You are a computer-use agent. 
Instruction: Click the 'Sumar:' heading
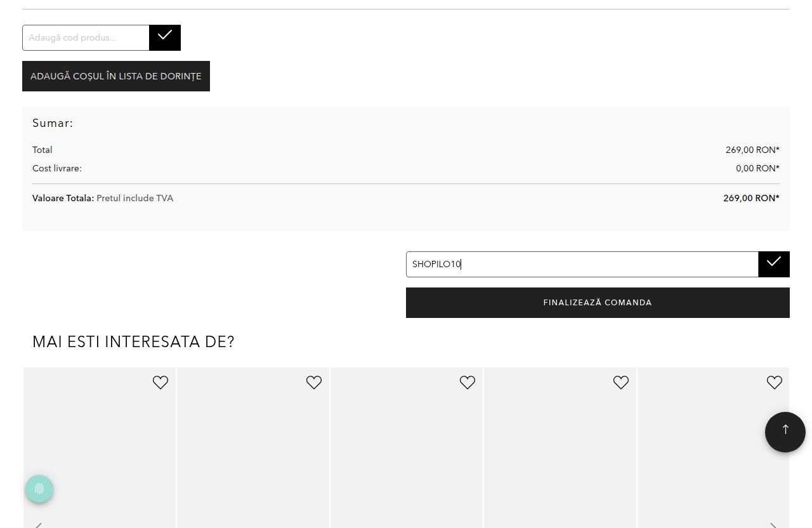tap(53, 123)
